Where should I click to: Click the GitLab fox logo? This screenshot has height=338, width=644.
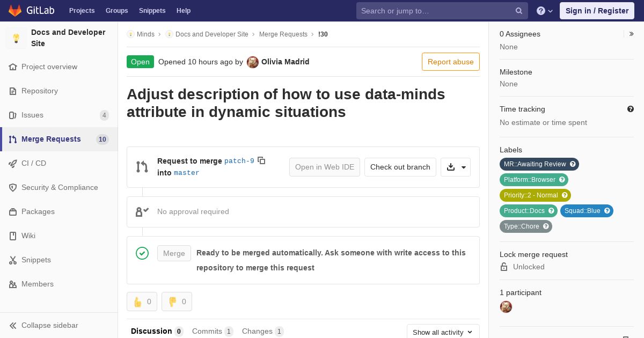pyautogui.click(x=15, y=10)
